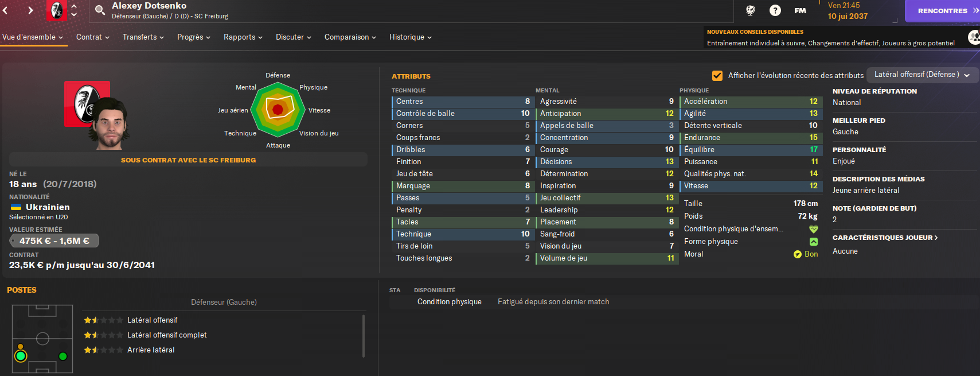The width and height of the screenshot is (980, 376).
Task: Expand the Comparaison dropdown menu
Action: (350, 37)
